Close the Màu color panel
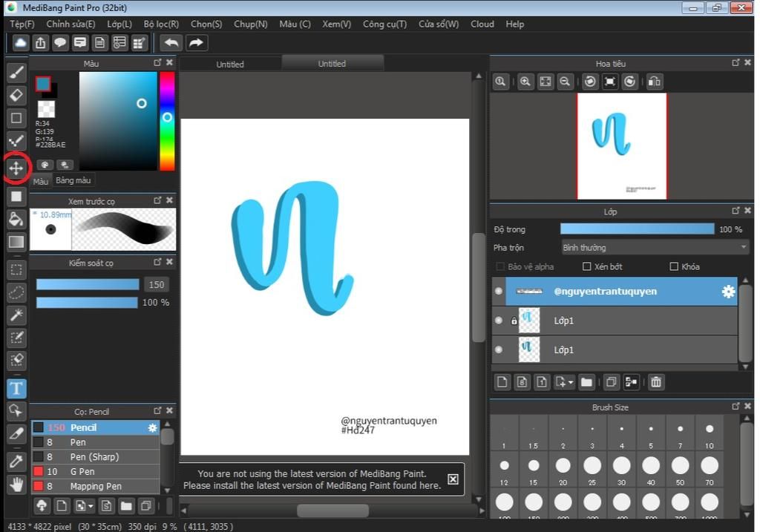 (169, 62)
